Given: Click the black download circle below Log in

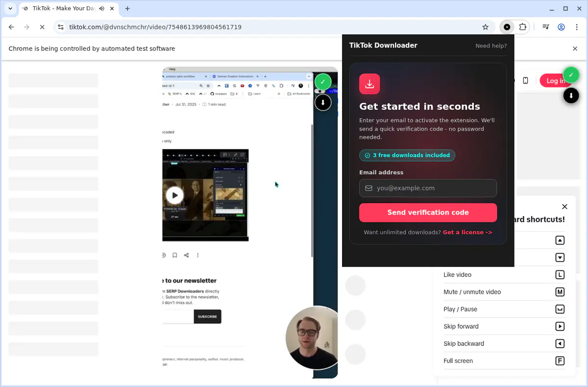Looking at the screenshot, I should [x=571, y=96].
